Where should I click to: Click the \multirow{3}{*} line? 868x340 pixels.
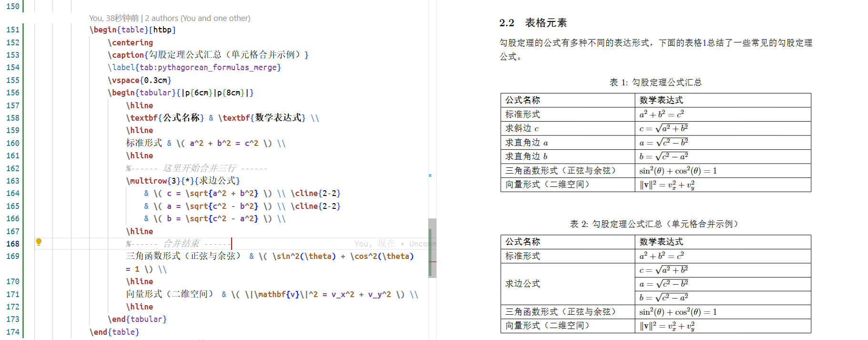pyautogui.click(x=183, y=181)
